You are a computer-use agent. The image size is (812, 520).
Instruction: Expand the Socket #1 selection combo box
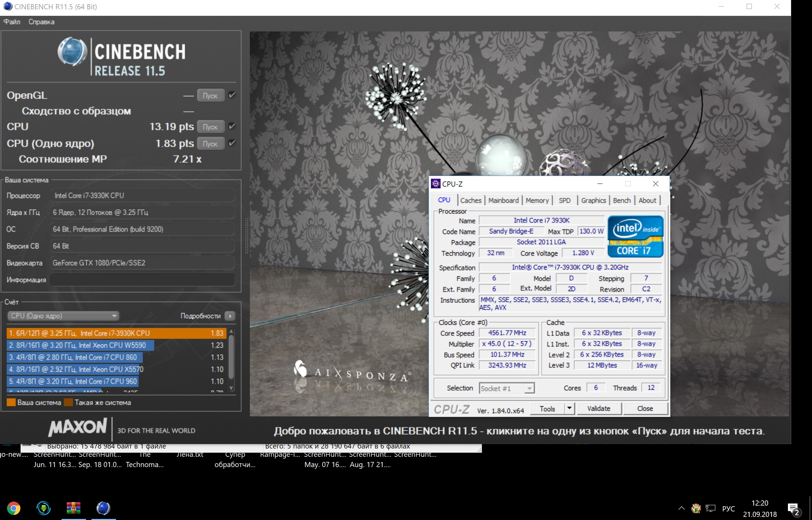[529, 388]
